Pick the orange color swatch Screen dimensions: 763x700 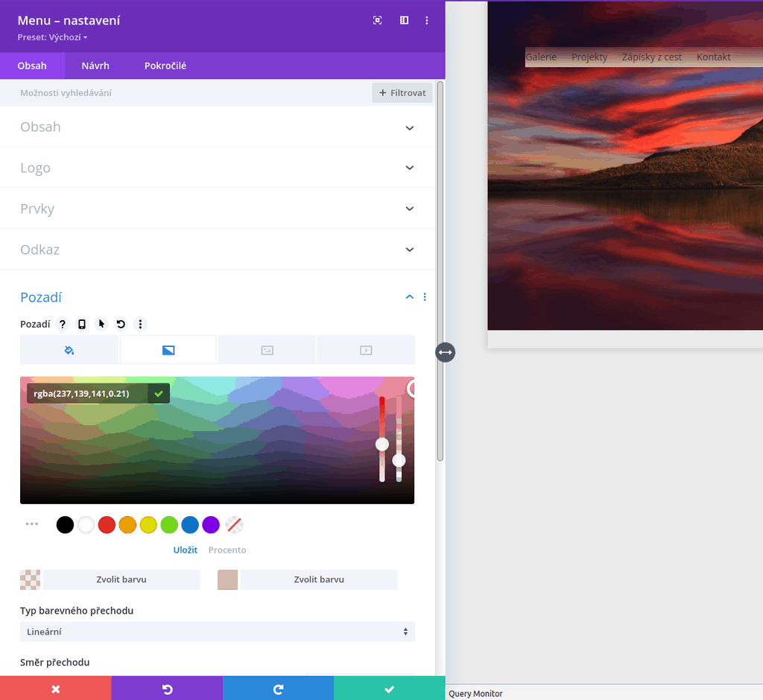pos(127,525)
